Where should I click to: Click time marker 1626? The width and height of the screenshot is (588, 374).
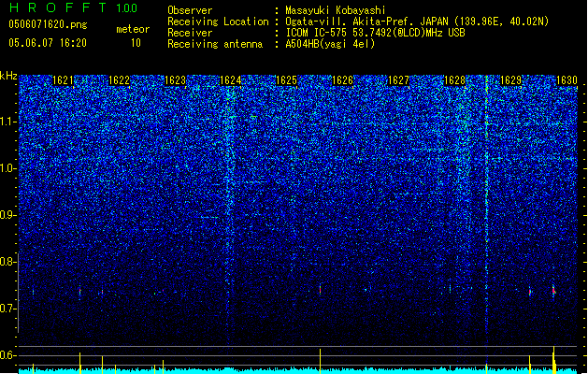pos(343,80)
